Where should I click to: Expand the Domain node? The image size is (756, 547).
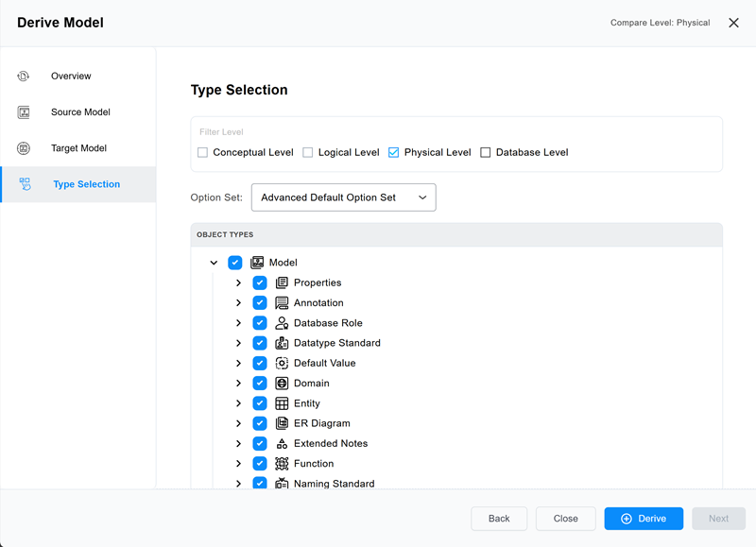point(239,384)
